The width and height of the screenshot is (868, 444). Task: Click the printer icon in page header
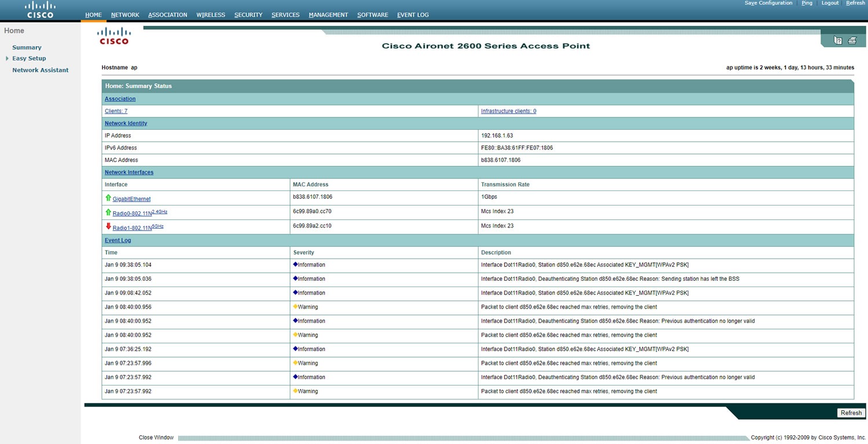[x=852, y=41]
